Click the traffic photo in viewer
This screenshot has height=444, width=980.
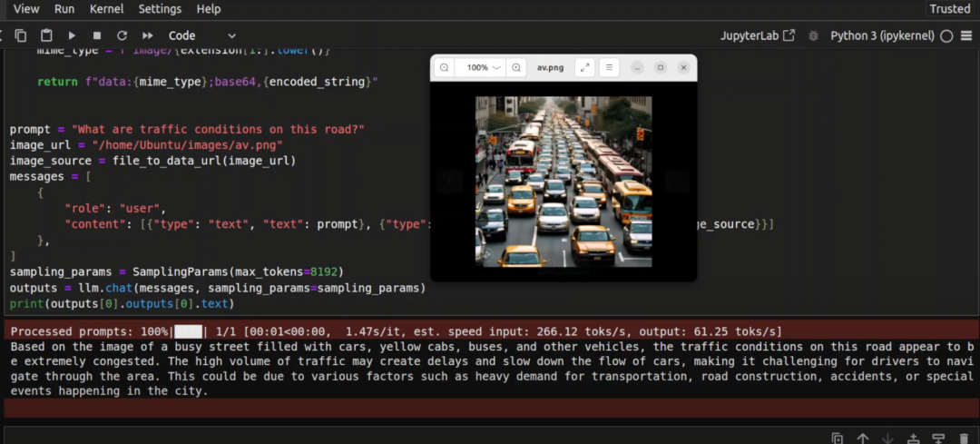563,182
